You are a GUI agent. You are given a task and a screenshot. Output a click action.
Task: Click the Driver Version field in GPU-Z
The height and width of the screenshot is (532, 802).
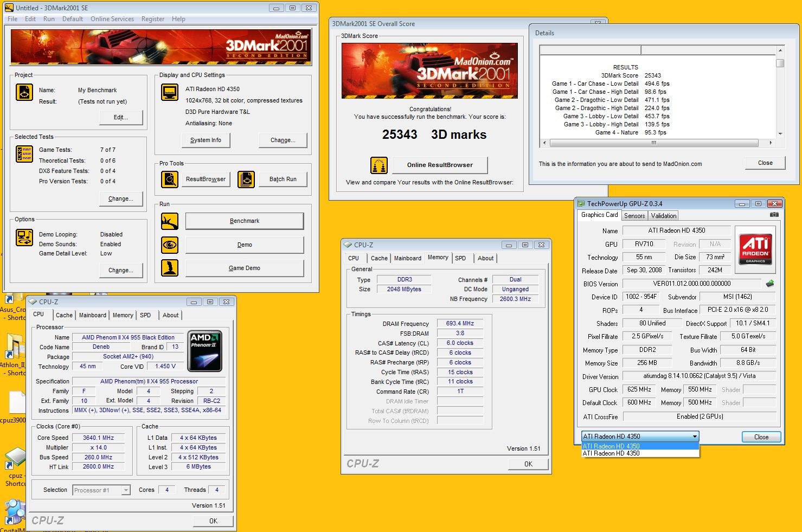tap(700, 376)
